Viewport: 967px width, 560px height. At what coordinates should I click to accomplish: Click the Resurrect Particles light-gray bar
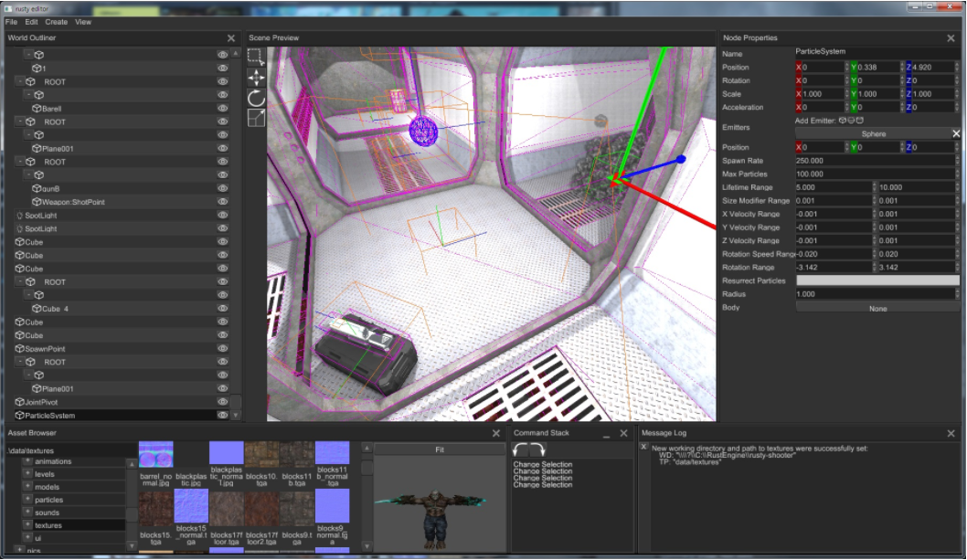877,281
